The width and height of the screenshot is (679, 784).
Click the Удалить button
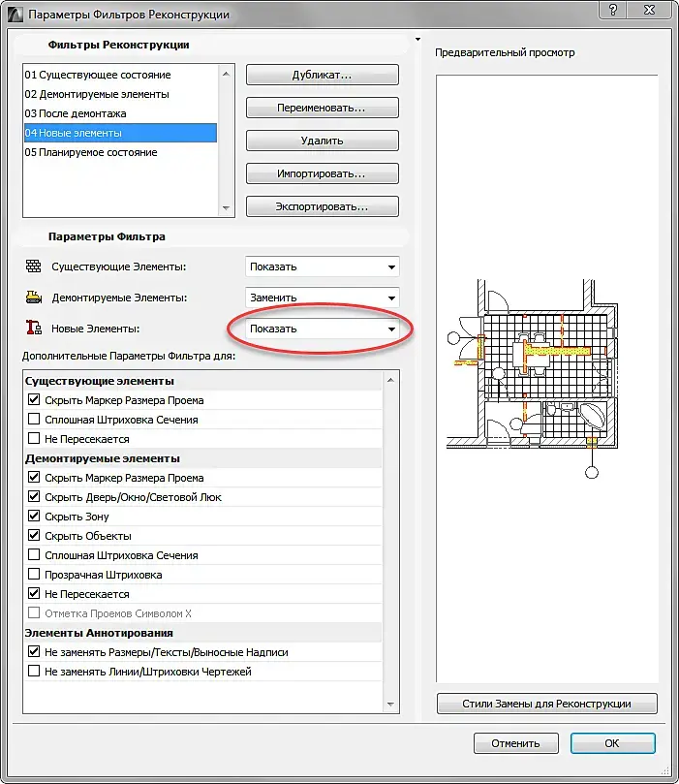coord(323,141)
